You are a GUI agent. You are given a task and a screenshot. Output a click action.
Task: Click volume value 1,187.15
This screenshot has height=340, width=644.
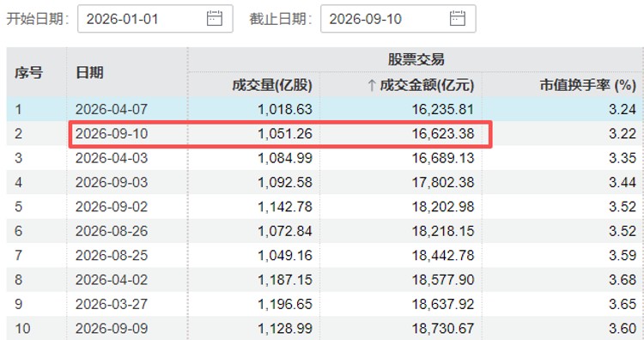pyautogui.click(x=285, y=280)
